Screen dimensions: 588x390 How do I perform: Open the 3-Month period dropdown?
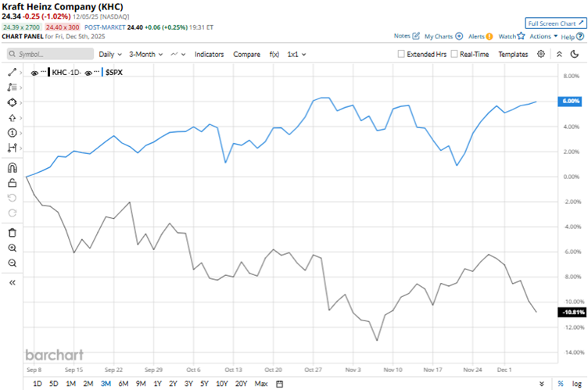click(146, 54)
